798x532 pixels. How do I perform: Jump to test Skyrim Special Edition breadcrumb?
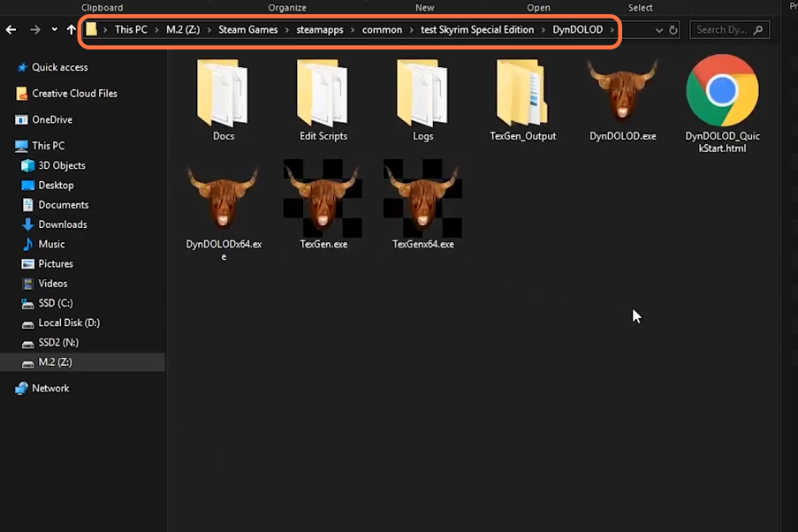(x=477, y=29)
